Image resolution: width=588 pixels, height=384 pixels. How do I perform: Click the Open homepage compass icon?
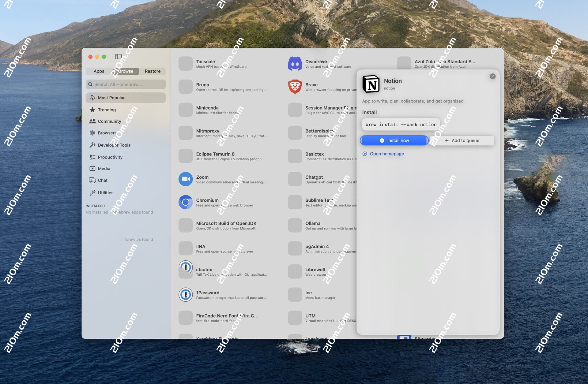click(x=365, y=154)
